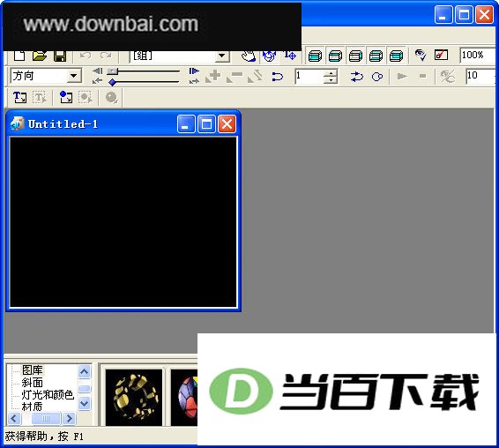The width and height of the screenshot is (499, 448).
Task: Play the animation
Action: click(402, 76)
